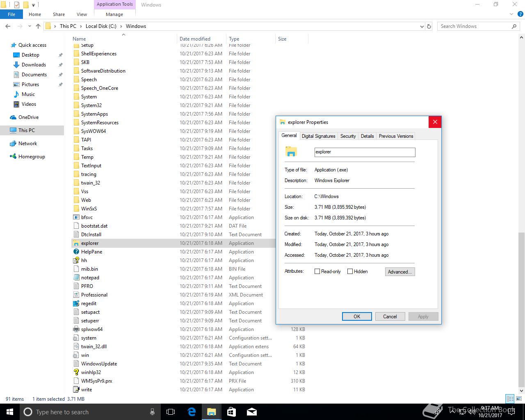
Task: Click the Search Windows box
Action: [478, 26]
